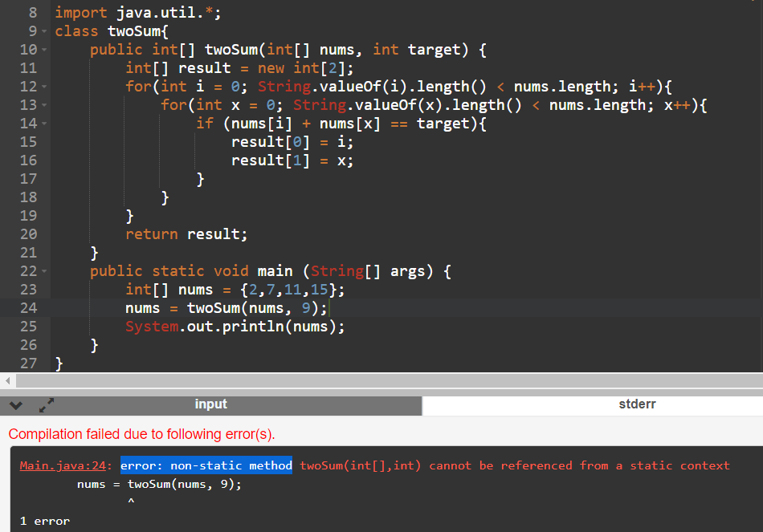This screenshot has height=532, width=763.
Task: Fold the main method at line 22
Action: [44, 271]
